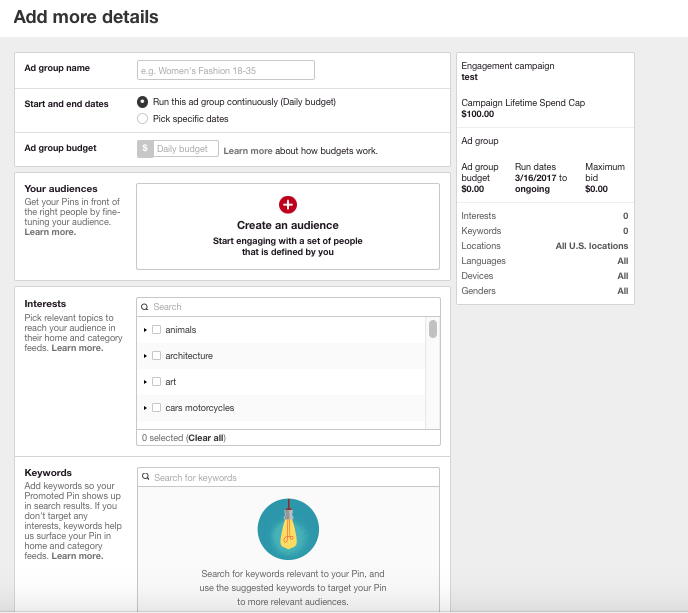Screen dimensions: 688x613
Task: Open Learn more under Your audiences
Action: tap(50, 232)
